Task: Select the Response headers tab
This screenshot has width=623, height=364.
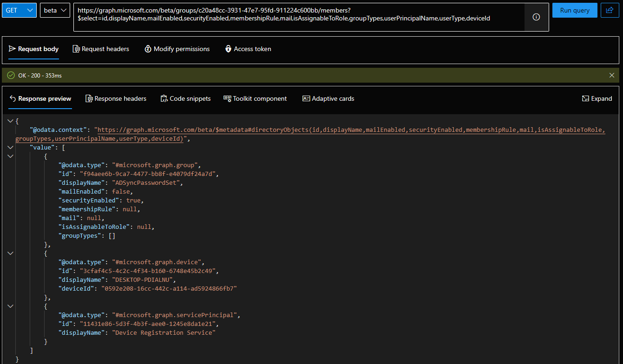Action: tap(116, 98)
